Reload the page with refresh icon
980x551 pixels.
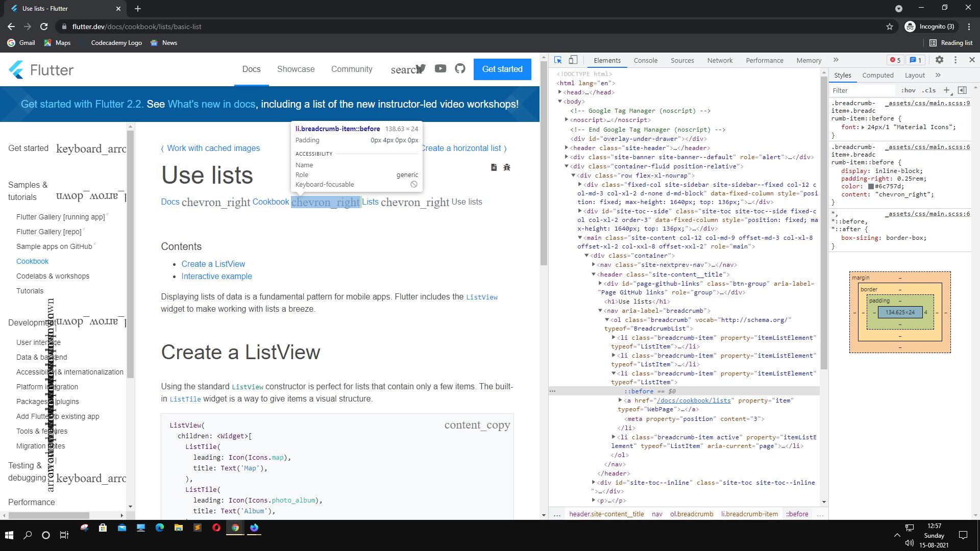44,27
